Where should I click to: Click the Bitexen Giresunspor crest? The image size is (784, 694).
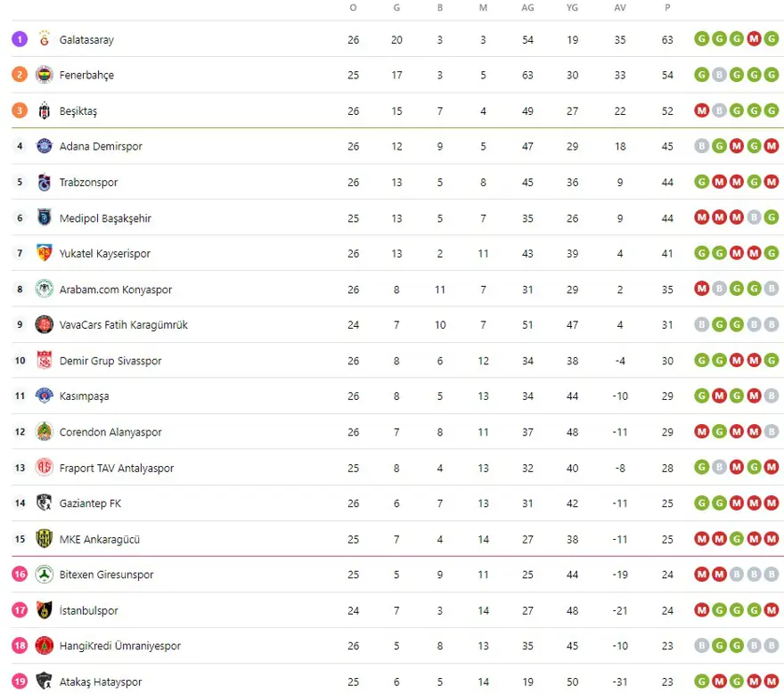(45, 575)
